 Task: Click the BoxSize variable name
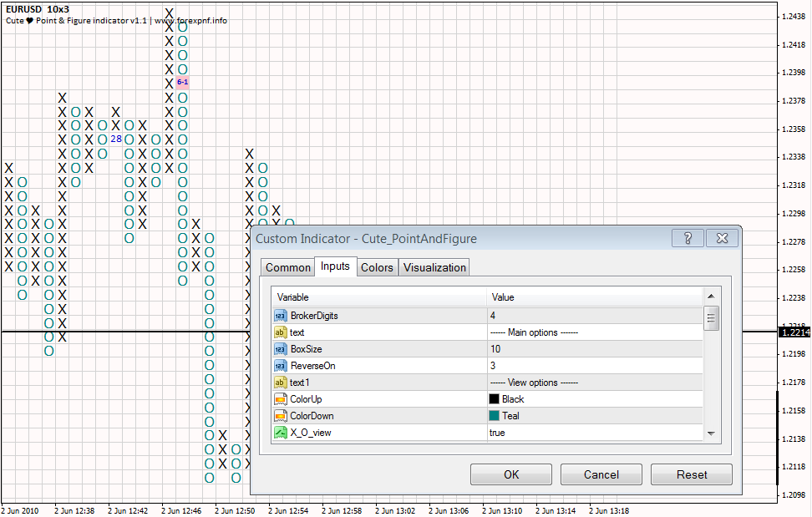306,349
